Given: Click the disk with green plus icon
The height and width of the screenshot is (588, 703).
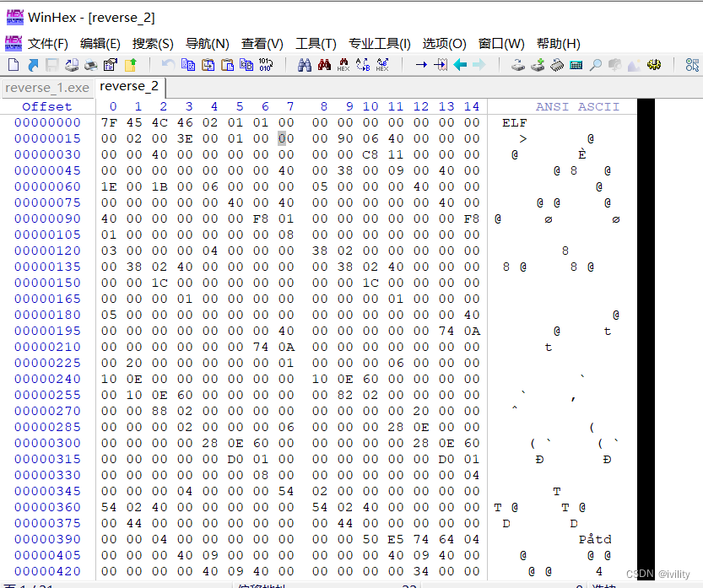Looking at the screenshot, I should tap(537, 65).
